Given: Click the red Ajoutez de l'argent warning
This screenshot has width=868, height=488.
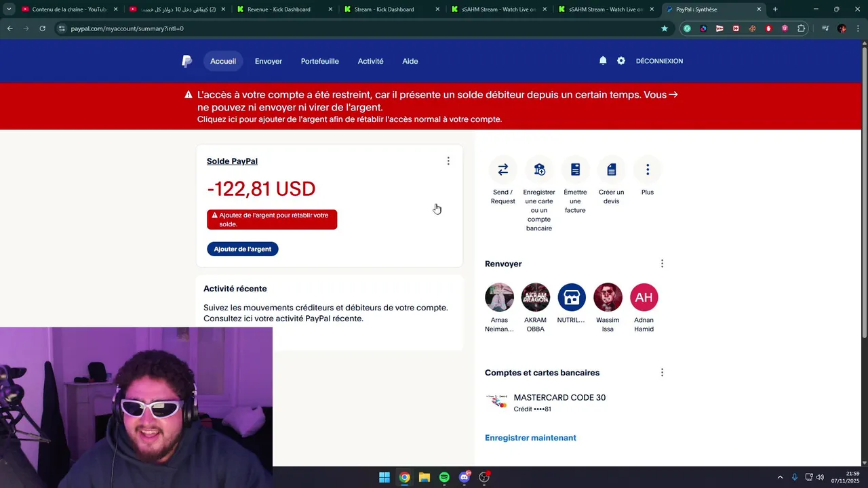Looking at the screenshot, I should click(272, 220).
